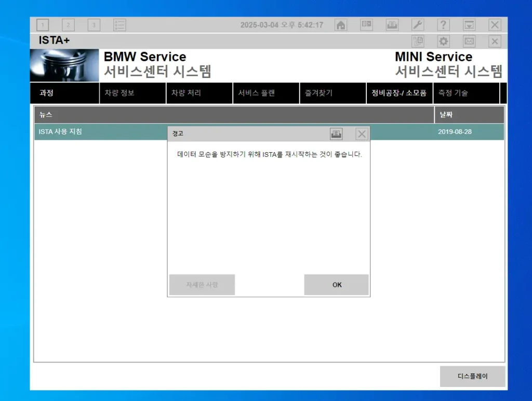Switch to the 차량 정보 tab
This screenshot has width=532, height=401.
coord(132,93)
